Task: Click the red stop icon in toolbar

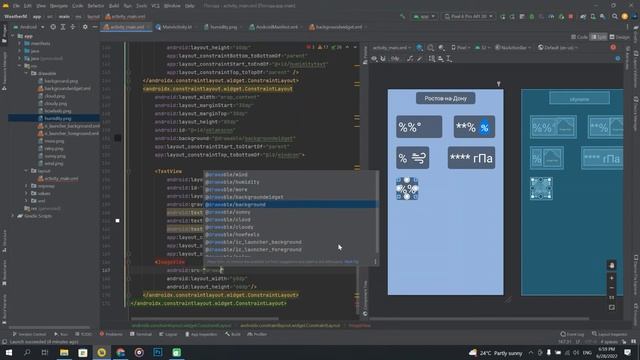Action: click(571, 16)
